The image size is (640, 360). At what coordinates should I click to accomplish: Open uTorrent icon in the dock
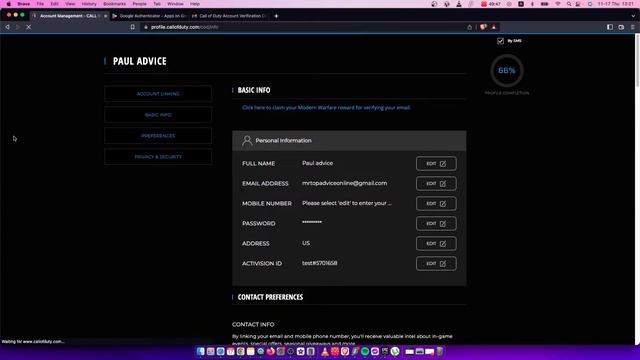395,351
